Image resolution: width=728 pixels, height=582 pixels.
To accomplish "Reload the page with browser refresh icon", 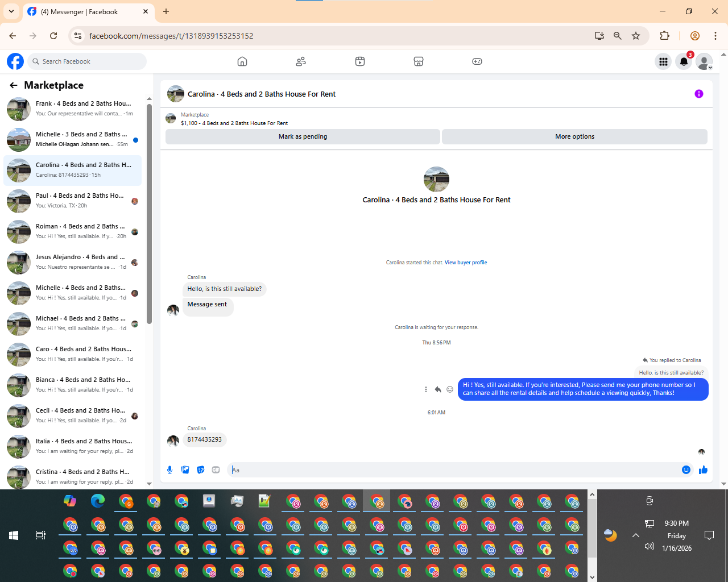I will pyautogui.click(x=53, y=36).
